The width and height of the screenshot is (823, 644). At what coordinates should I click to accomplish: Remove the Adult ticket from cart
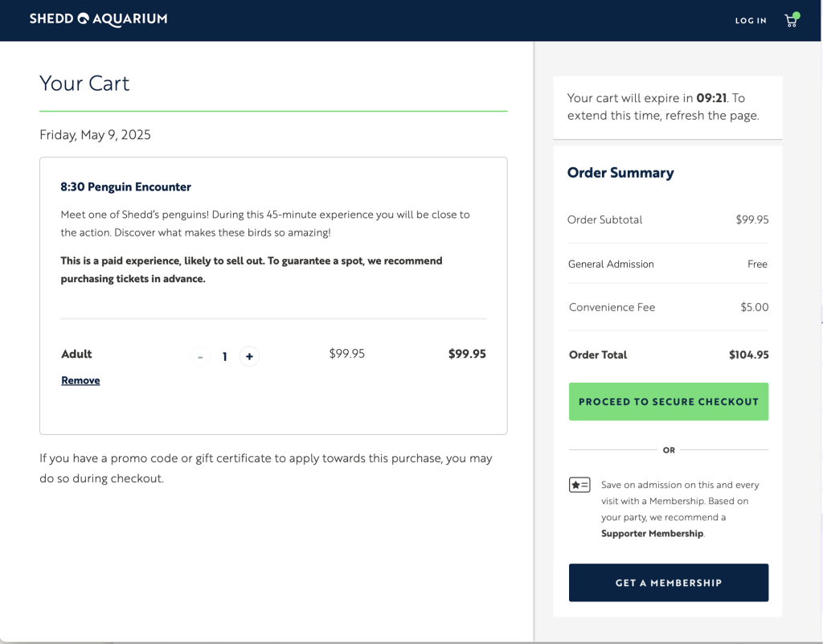point(80,380)
